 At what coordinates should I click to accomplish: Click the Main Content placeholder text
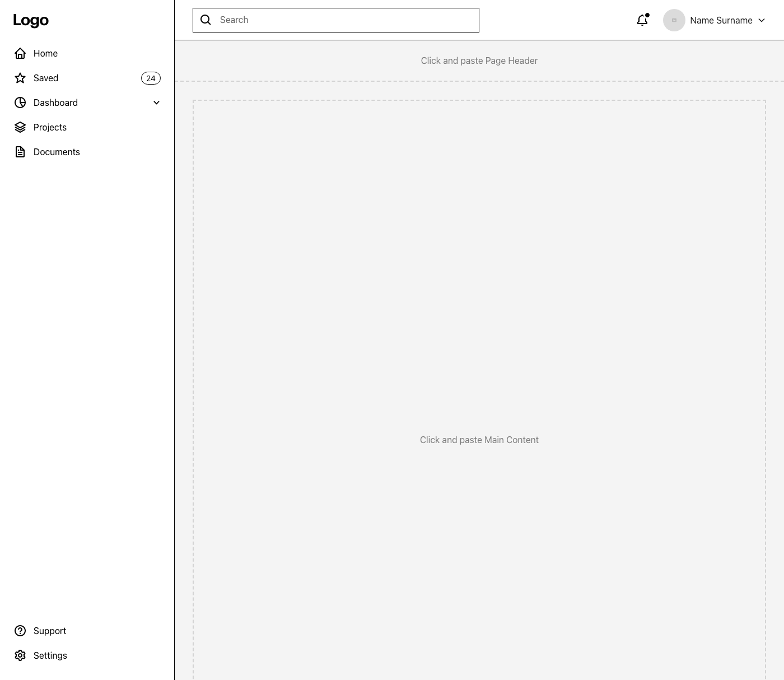(x=479, y=440)
